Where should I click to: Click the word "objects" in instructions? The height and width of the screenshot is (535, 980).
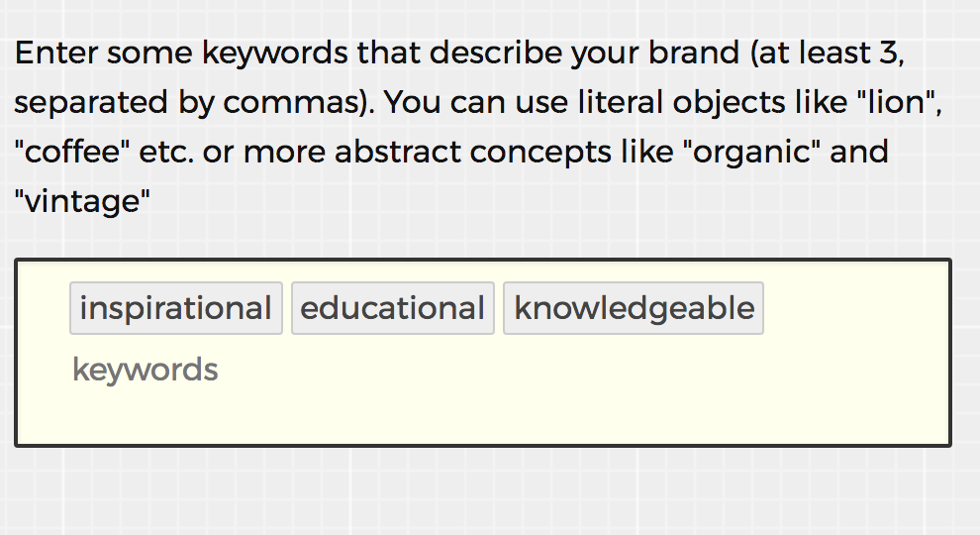(729, 103)
